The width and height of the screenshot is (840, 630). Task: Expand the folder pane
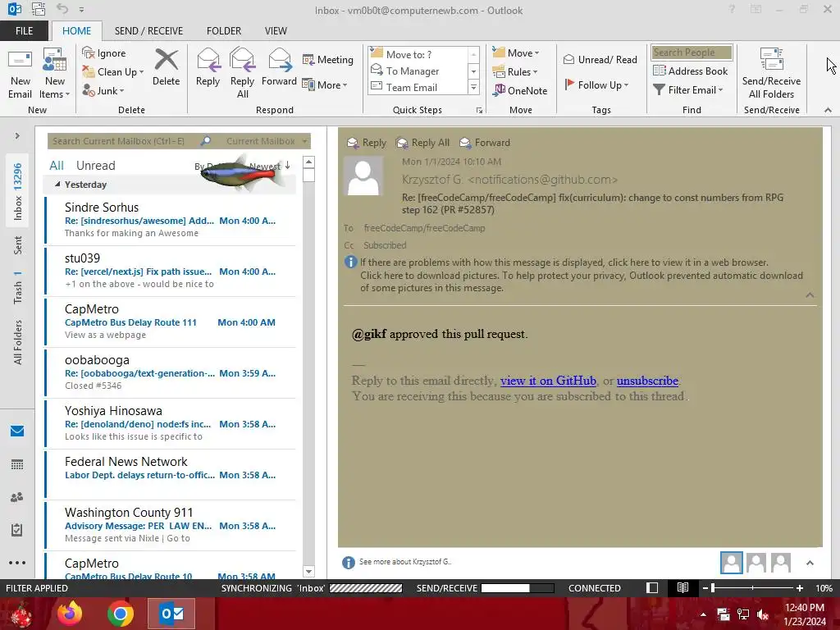pos(17,136)
